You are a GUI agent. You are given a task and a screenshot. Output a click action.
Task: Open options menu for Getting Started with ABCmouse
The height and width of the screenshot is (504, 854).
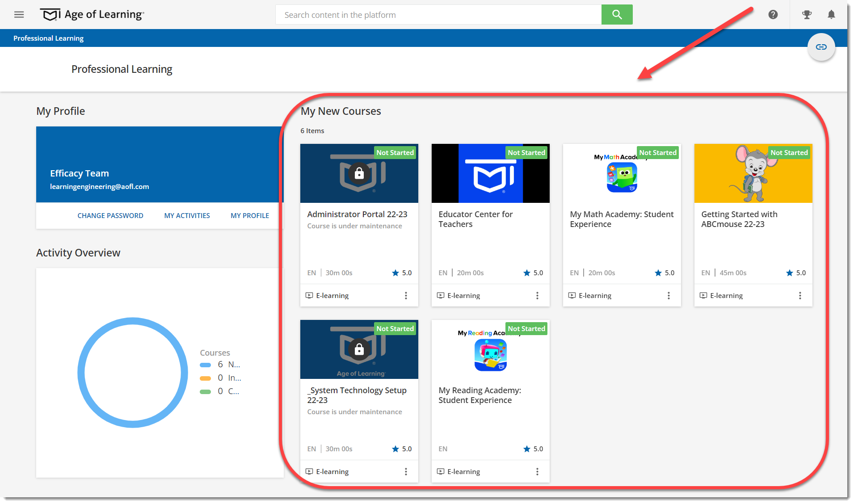pyautogui.click(x=800, y=296)
